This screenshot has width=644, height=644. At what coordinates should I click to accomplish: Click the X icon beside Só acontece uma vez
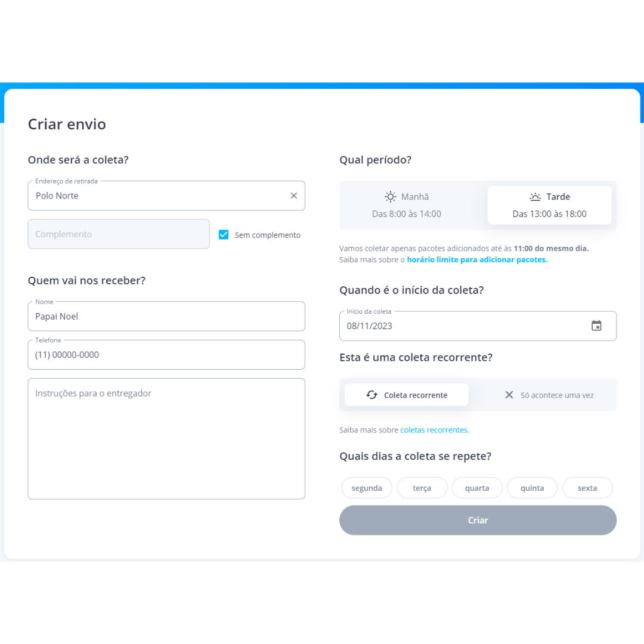click(509, 395)
